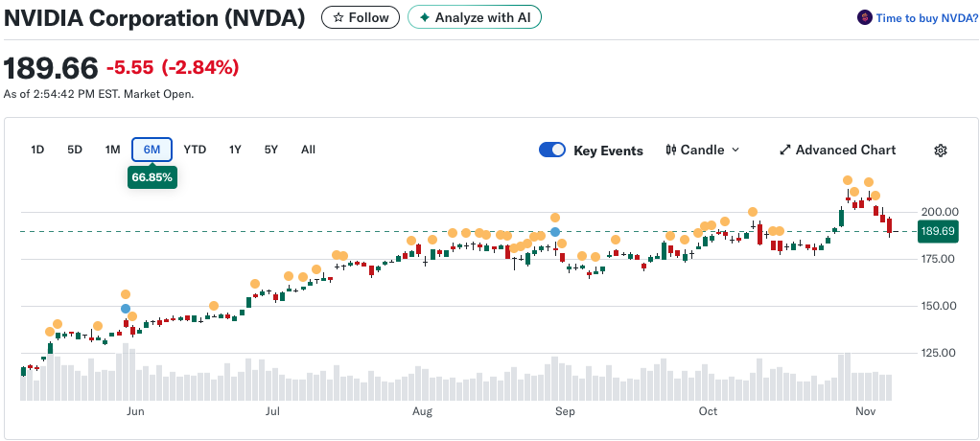Click the chevron arrow beside Candle
Screen dimensions: 980x441
735,150
